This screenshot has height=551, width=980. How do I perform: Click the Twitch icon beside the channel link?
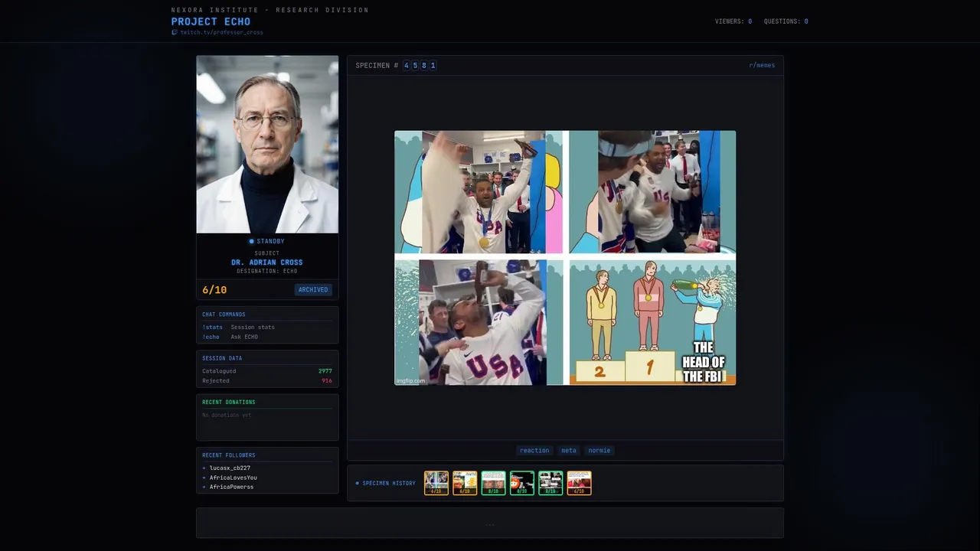point(174,32)
